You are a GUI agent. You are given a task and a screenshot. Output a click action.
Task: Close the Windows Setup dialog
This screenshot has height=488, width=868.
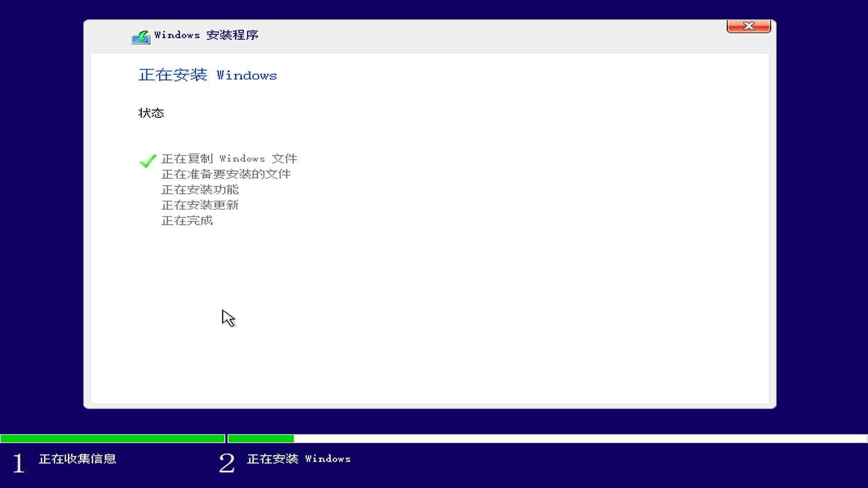click(x=748, y=26)
